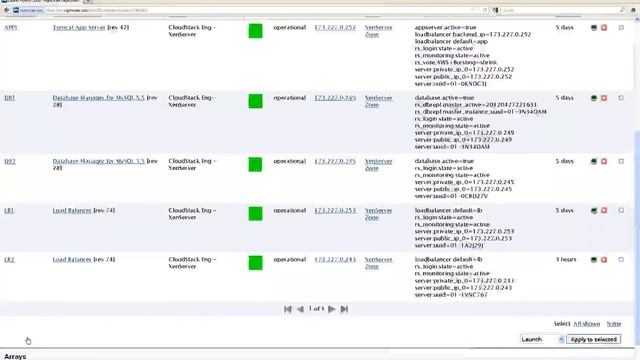
Task: Open XenServer Zone link in LB2 row
Action: [x=378, y=263]
